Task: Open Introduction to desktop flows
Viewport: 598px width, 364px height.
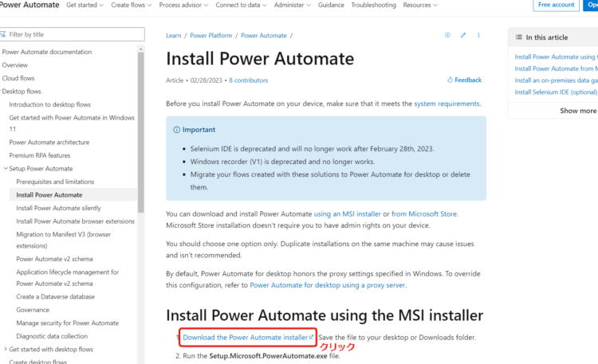Action: pos(50,104)
